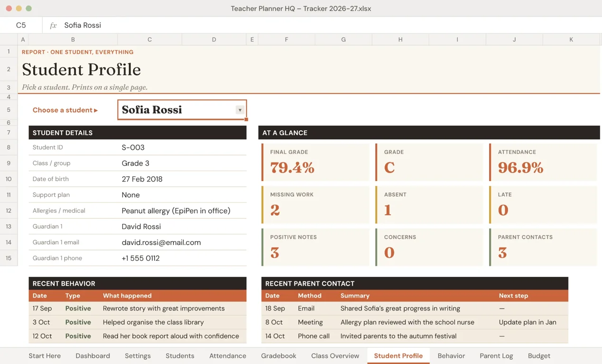Open the Behavior sheet tab

451,356
